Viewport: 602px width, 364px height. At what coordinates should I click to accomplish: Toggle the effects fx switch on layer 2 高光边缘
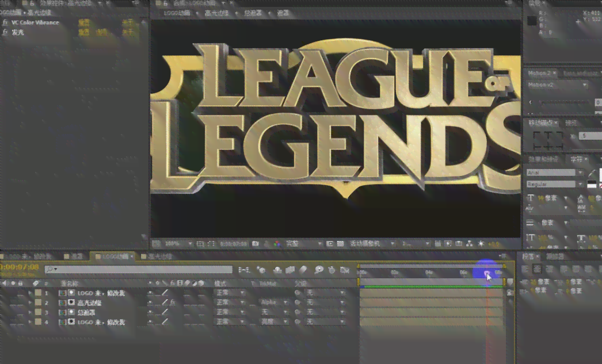173,302
